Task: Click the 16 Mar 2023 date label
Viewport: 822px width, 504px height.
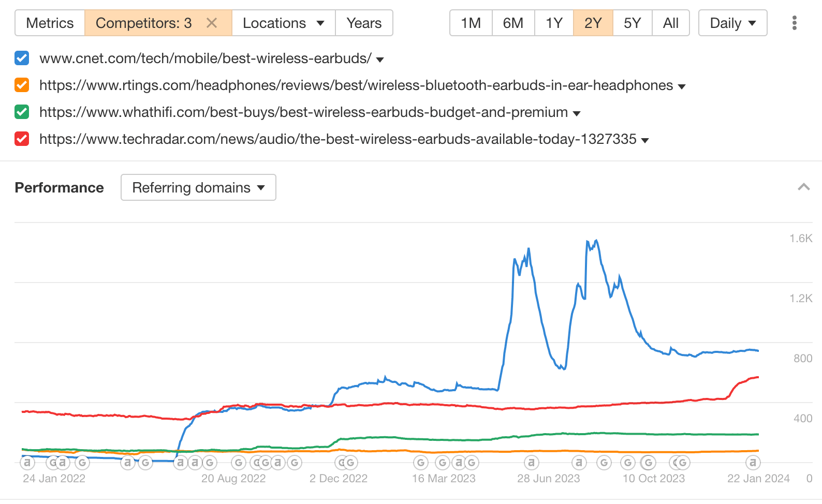Action: (444, 478)
